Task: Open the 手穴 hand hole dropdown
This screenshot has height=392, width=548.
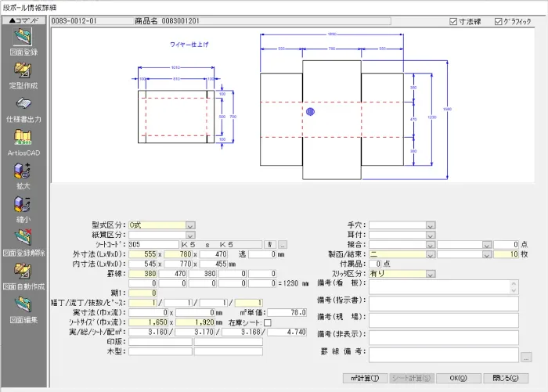Action: [x=431, y=225]
